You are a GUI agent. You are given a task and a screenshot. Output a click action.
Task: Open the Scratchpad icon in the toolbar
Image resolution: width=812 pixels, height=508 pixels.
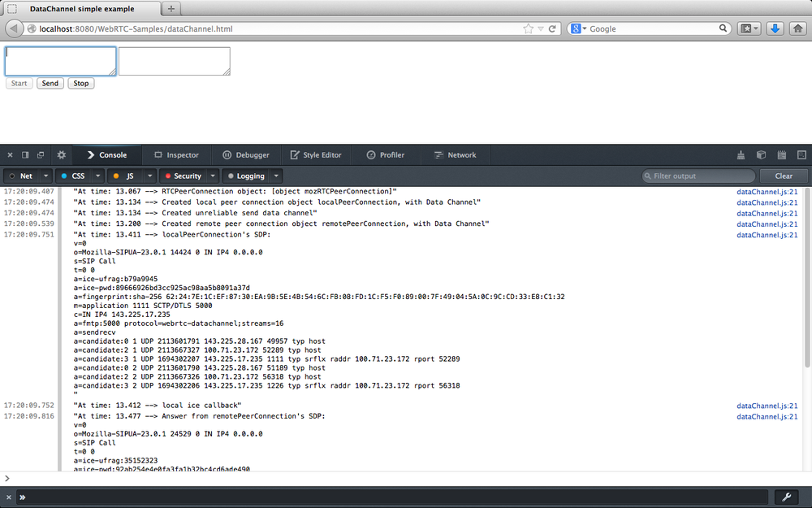781,154
